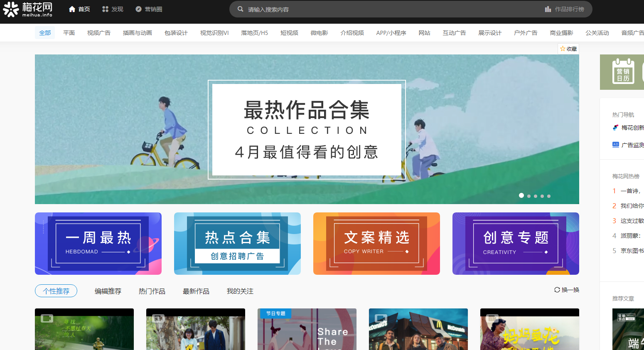This screenshot has width=644, height=350.
Task: Open the 热门作品 section
Action: pyautogui.click(x=152, y=291)
